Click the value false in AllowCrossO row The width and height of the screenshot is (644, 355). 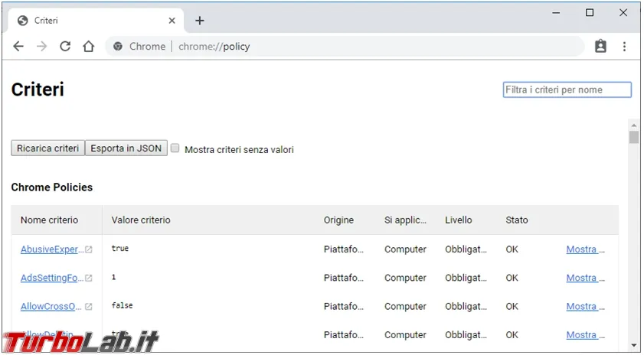point(122,305)
